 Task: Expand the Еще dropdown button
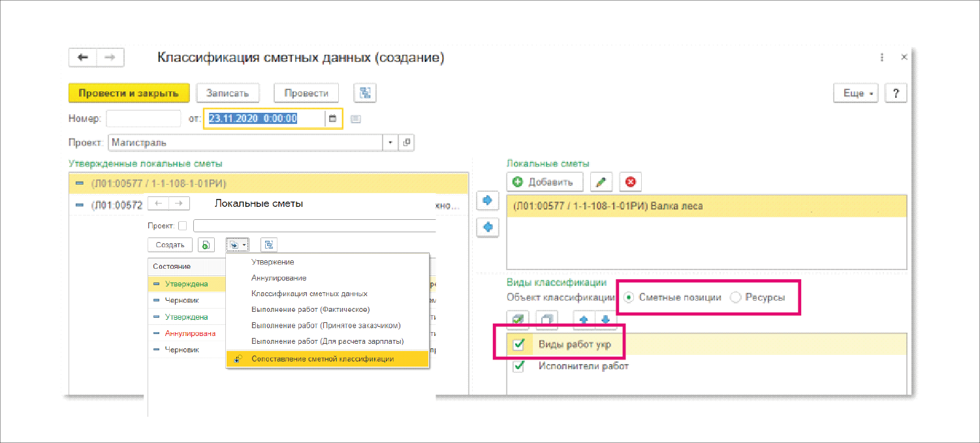[x=856, y=93]
